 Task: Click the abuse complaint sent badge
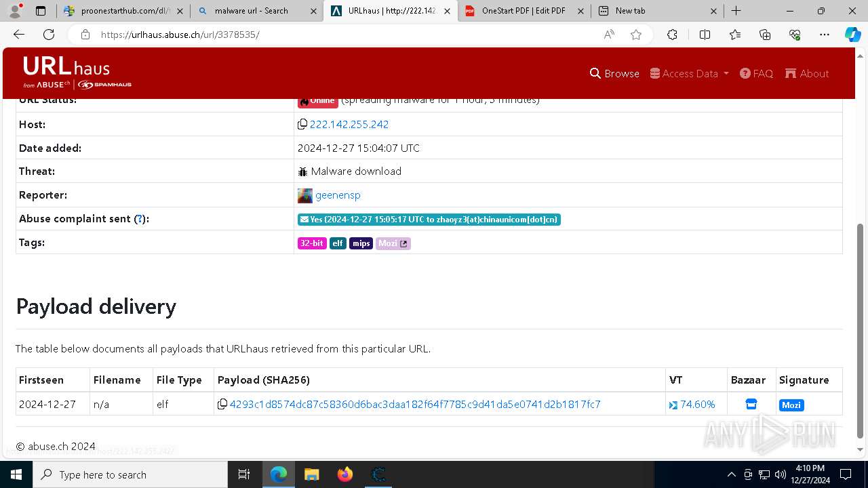click(429, 220)
